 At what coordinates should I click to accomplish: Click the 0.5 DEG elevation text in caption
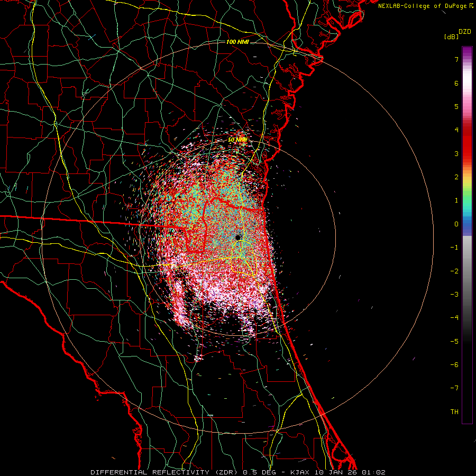pos(260,472)
